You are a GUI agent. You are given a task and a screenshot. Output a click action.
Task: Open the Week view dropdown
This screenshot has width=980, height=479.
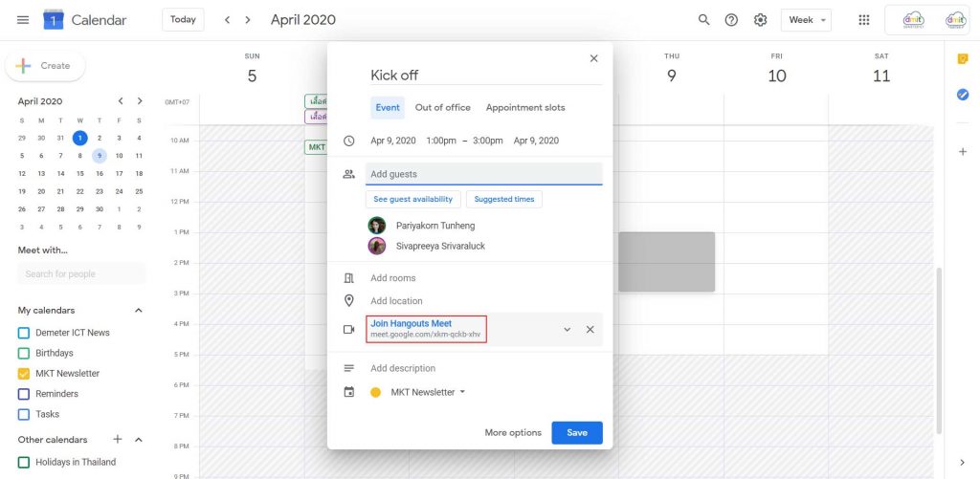(x=806, y=20)
